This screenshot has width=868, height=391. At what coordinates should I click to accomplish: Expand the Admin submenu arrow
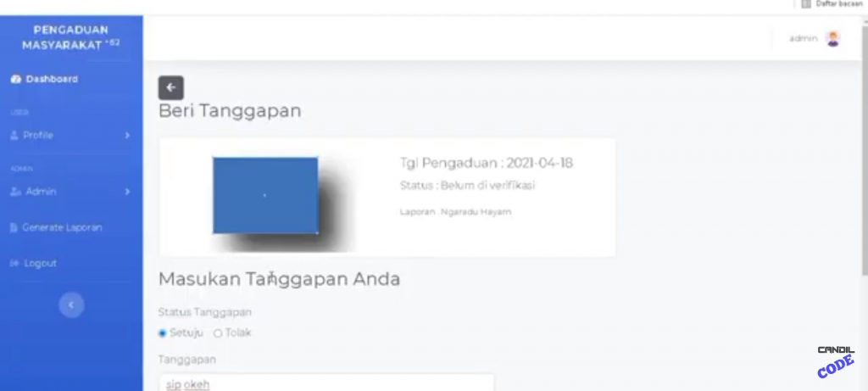(x=127, y=192)
